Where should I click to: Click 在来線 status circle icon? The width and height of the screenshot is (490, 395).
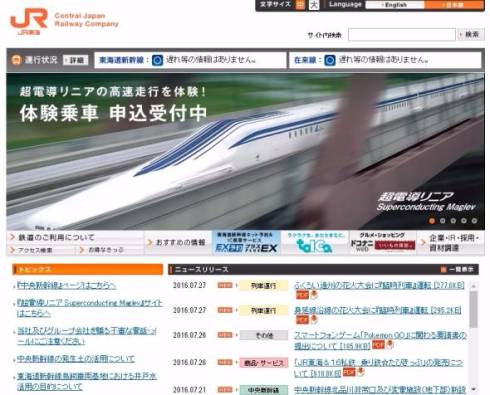tap(330, 60)
